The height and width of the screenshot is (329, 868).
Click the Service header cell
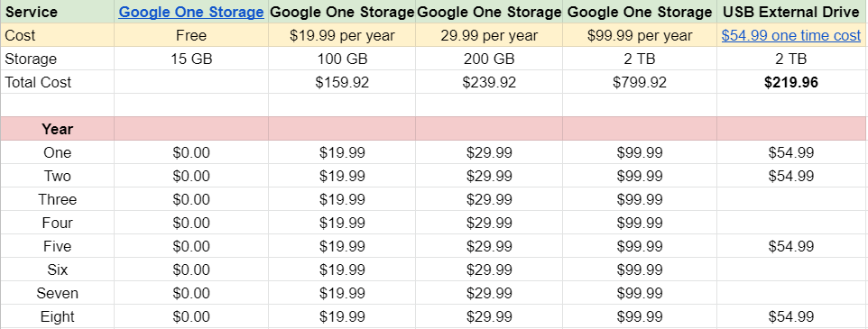pyautogui.click(x=58, y=12)
